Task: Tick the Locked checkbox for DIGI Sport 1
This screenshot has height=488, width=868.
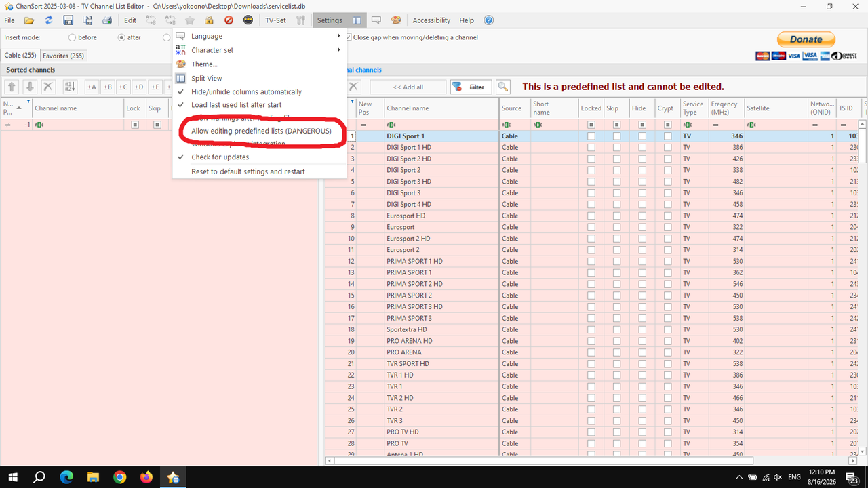Action: (x=591, y=136)
